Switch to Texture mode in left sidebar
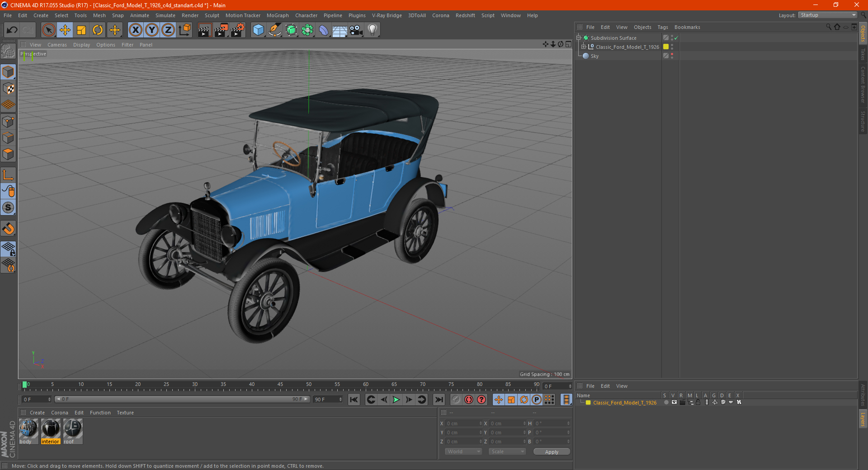868x470 pixels. tap(8, 89)
